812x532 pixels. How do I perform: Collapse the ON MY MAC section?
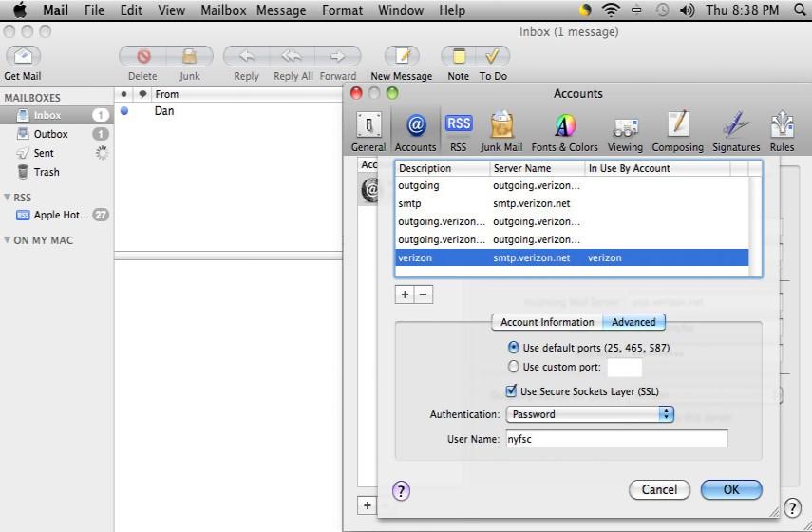(x=8, y=239)
